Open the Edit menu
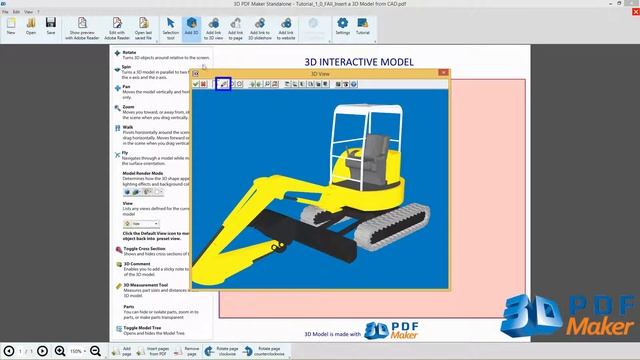 (x=16, y=12)
